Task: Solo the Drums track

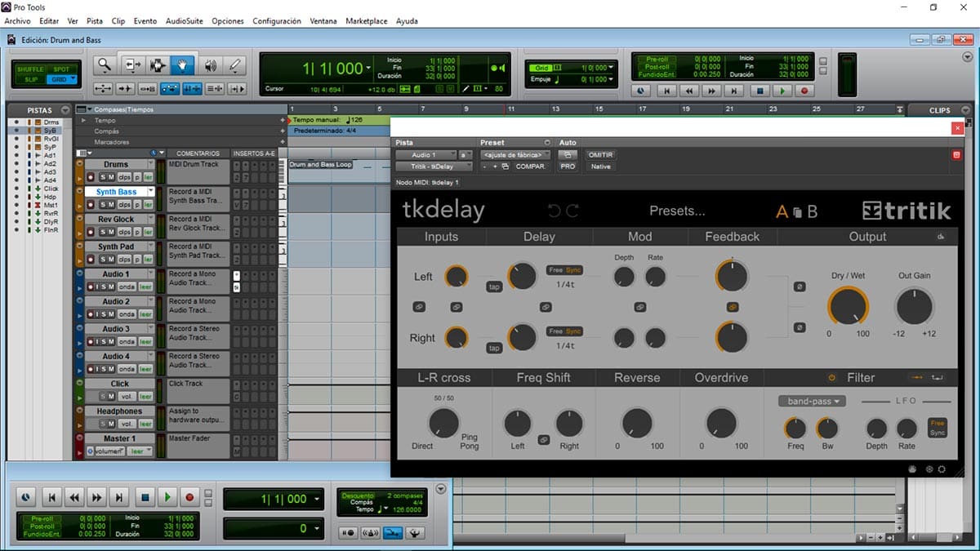Action: [102, 177]
